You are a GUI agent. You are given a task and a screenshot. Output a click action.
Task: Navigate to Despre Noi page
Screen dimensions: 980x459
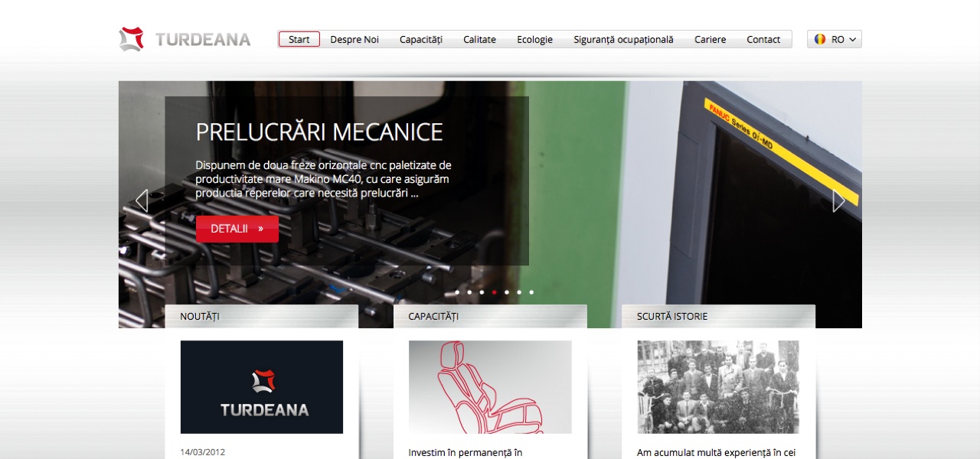tap(354, 39)
